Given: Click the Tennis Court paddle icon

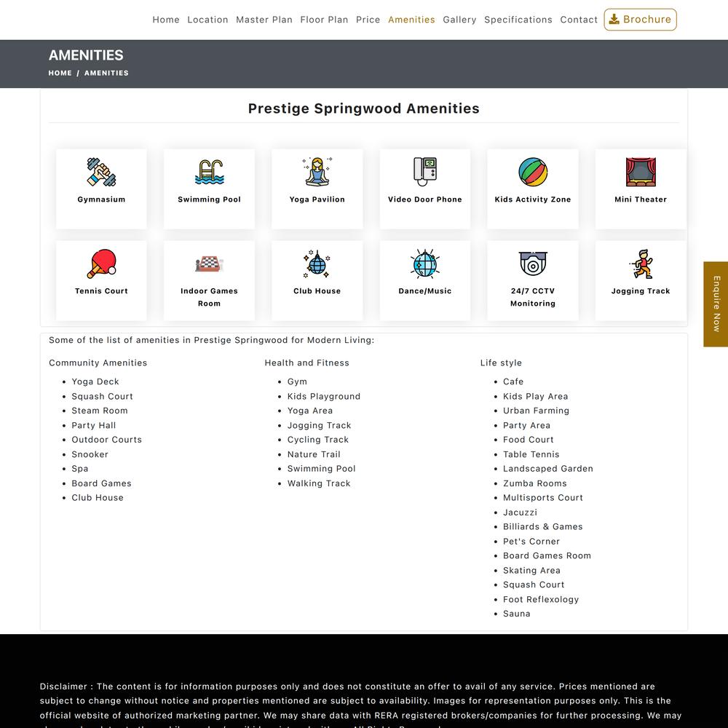Looking at the screenshot, I should pyautogui.click(x=101, y=264).
